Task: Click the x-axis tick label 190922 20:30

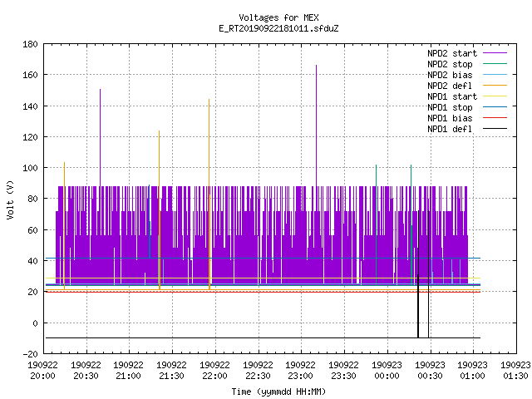Action: click(86, 371)
